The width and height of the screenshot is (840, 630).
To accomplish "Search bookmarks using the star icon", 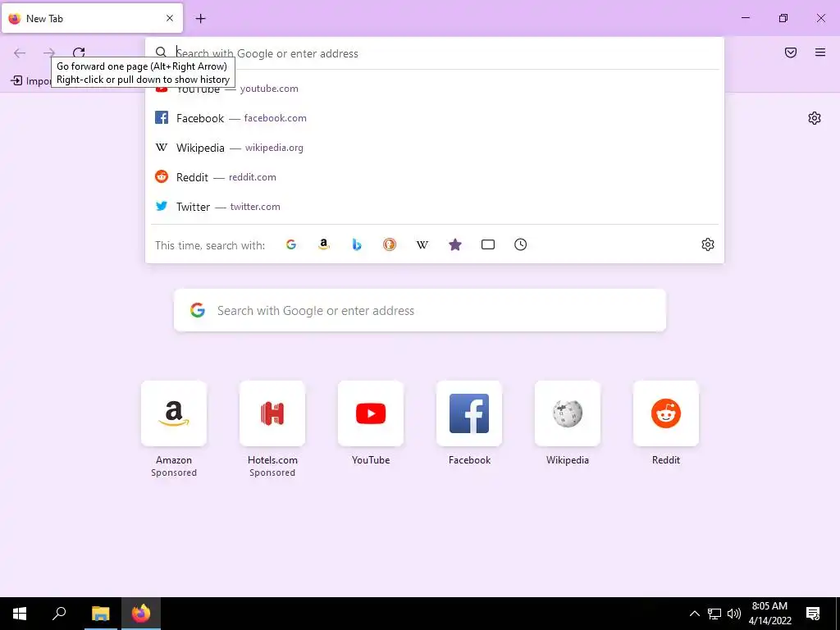I will [x=454, y=244].
